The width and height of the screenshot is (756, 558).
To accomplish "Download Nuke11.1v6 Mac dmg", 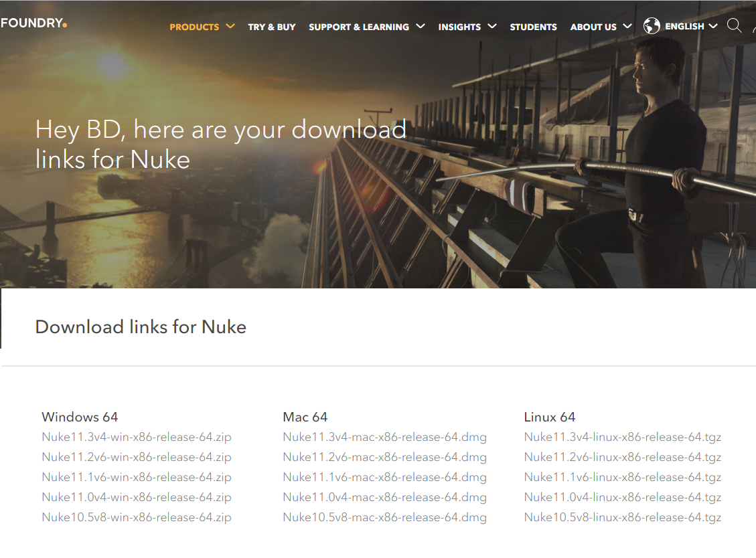I will click(x=385, y=477).
